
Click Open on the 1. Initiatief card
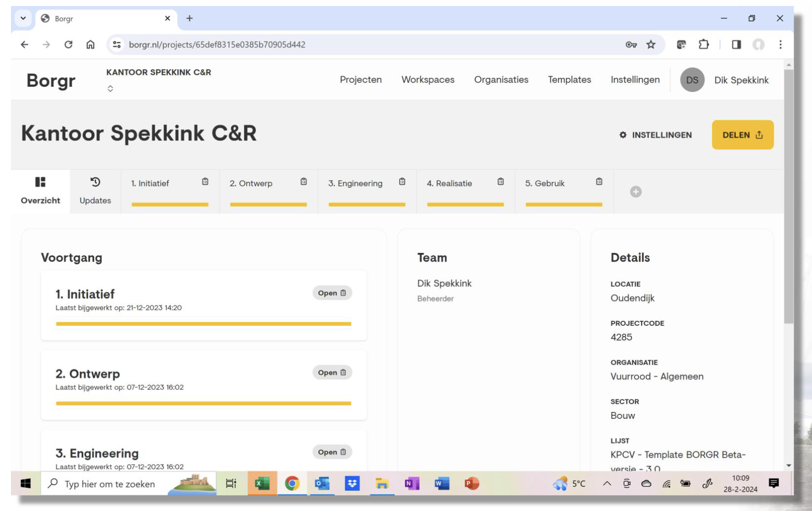tap(332, 293)
